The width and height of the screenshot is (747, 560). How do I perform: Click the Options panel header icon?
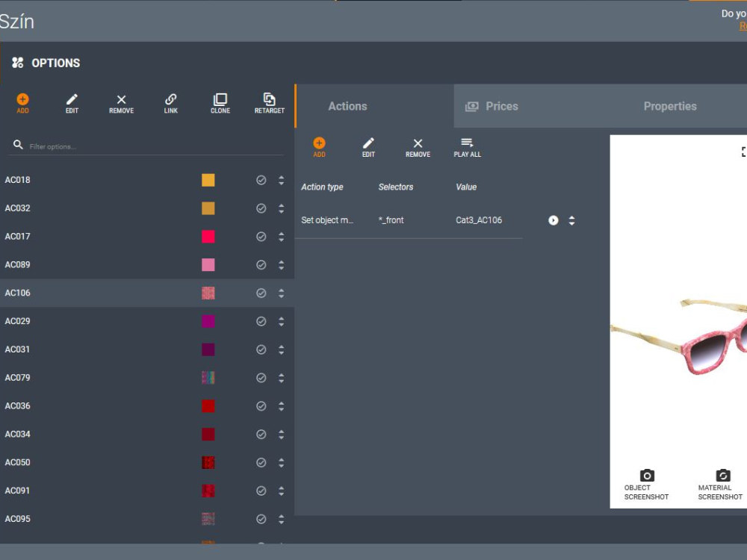point(18,63)
